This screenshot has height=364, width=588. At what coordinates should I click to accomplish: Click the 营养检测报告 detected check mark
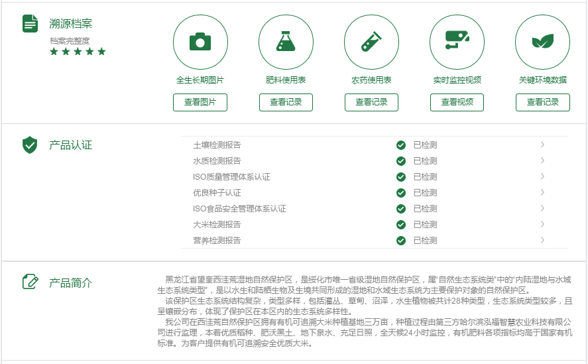click(400, 241)
